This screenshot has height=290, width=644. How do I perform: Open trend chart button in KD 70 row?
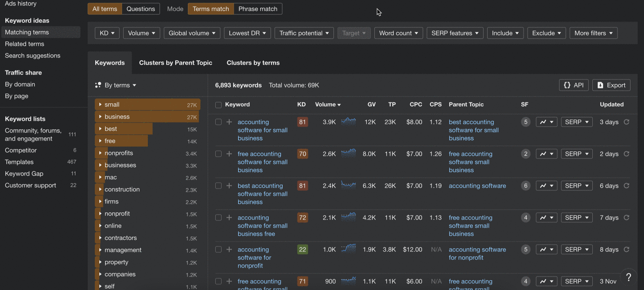pyautogui.click(x=546, y=154)
